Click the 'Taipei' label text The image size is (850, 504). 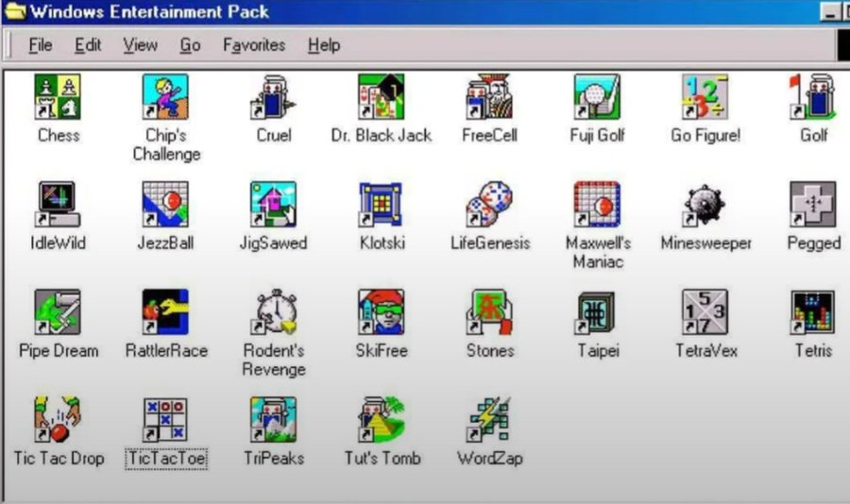point(598,351)
